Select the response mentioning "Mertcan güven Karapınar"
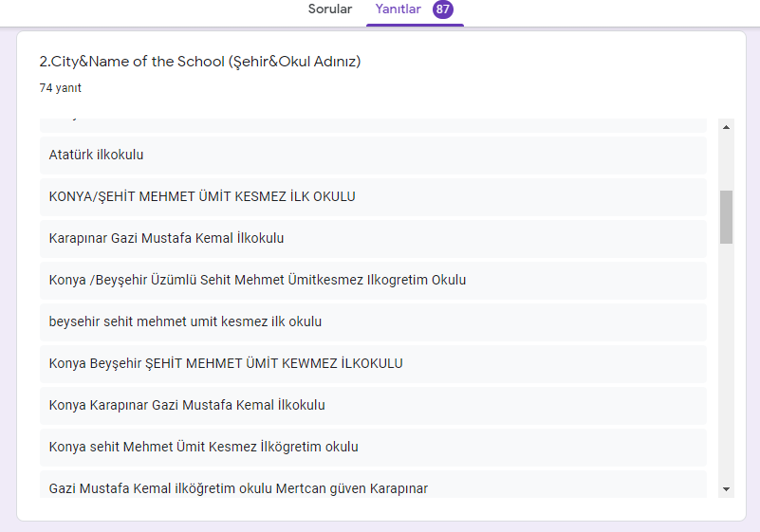760x532 pixels. [238, 486]
